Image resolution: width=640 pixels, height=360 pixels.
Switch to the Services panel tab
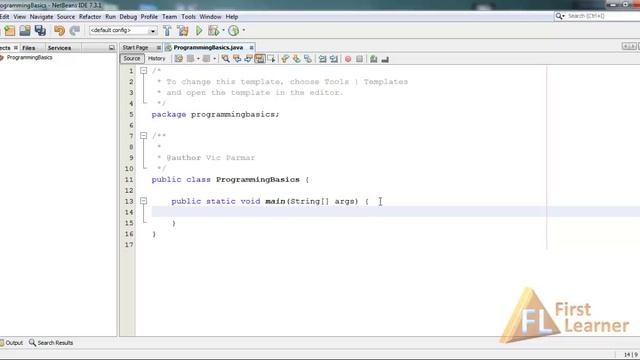(59, 48)
